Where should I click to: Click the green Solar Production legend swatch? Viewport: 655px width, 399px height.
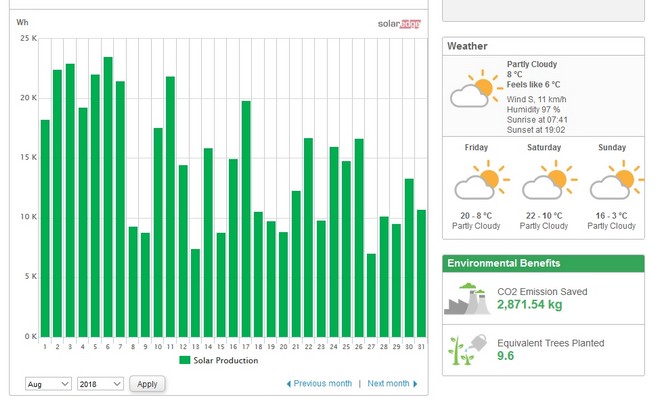pyautogui.click(x=184, y=360)
